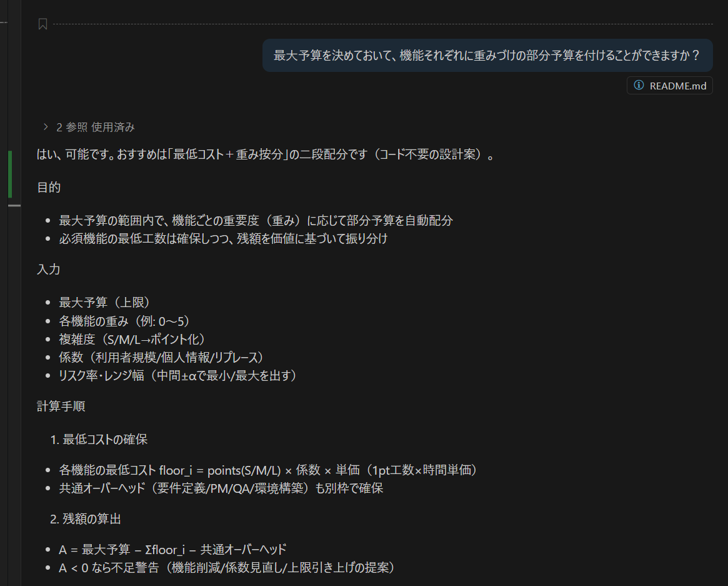Viewport: 728px width, 586px height.
Task: Select the user message about 最大予算
Action: [x=486, y=55]
